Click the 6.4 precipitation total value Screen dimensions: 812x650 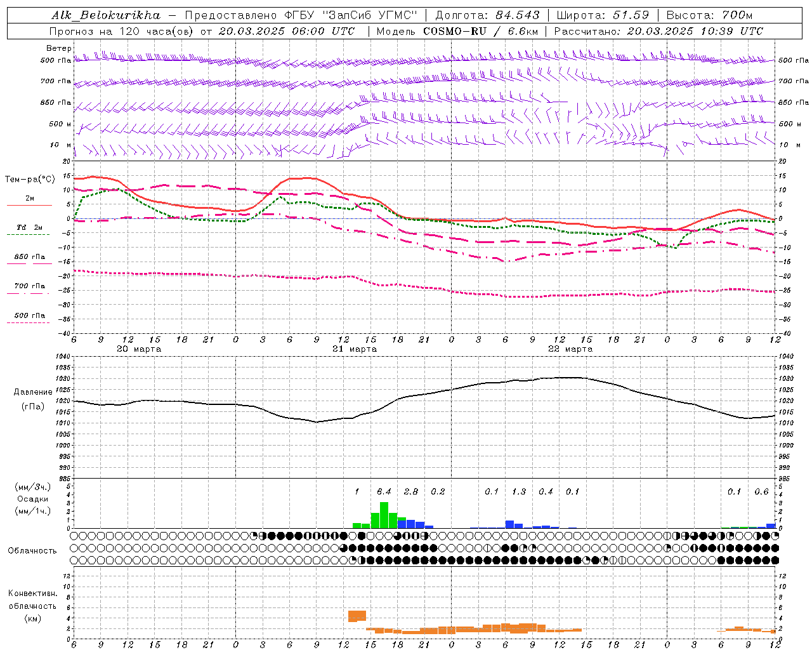point(384,491)
